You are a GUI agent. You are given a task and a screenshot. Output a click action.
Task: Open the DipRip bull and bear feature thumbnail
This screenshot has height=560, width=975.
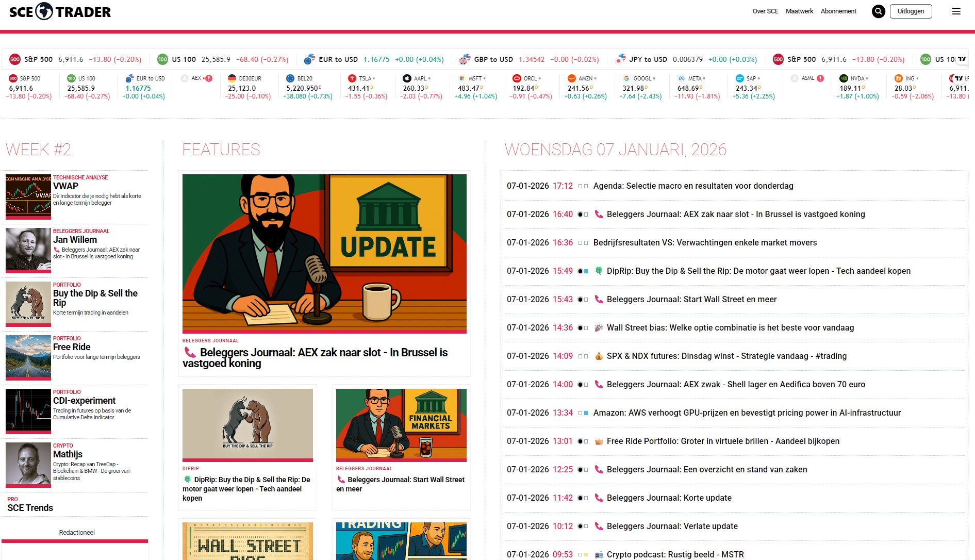[x=247, y=424]
